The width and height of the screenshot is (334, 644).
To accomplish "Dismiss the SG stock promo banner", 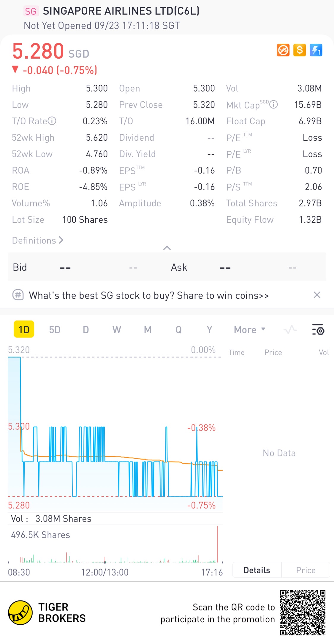I will (x=317, y=295).
